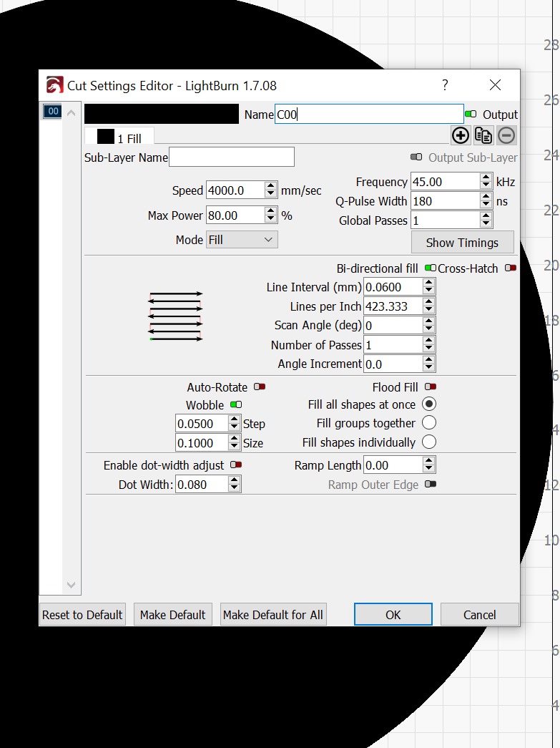
Task: Click layer list scroll down arrow
Action: [71, 585]
